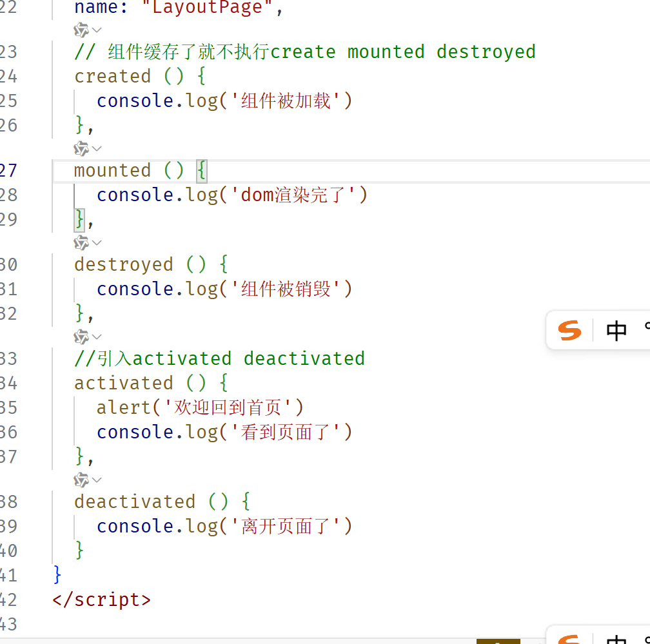This screenshot has height=644, width=650.
Task: Click the string '看到页面了'
Action: pyautogui.click(x=286, y=432)
